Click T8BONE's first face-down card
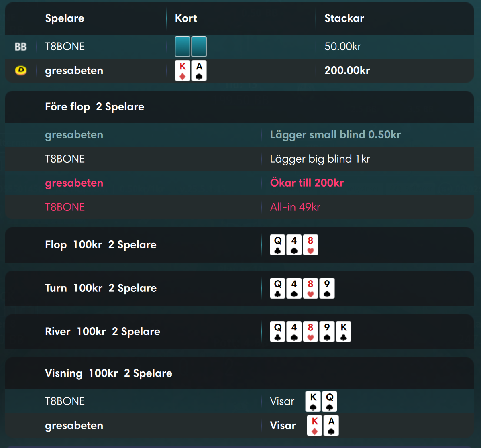 coord(183,47)
